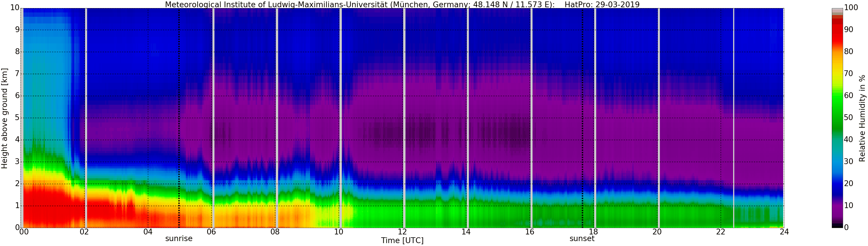Click the 'Relative Humidity in %' colorbar label
This screenshot has width=868, height=246.
click(862, 118)
